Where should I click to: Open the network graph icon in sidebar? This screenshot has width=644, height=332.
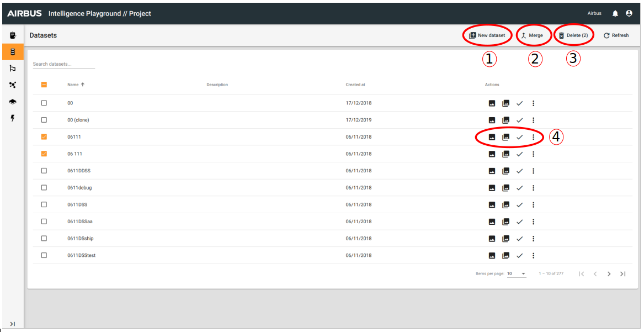click(x=13, y=85)
